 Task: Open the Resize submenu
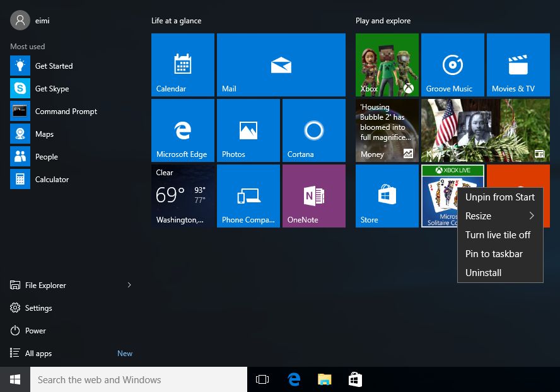(500, 216)
